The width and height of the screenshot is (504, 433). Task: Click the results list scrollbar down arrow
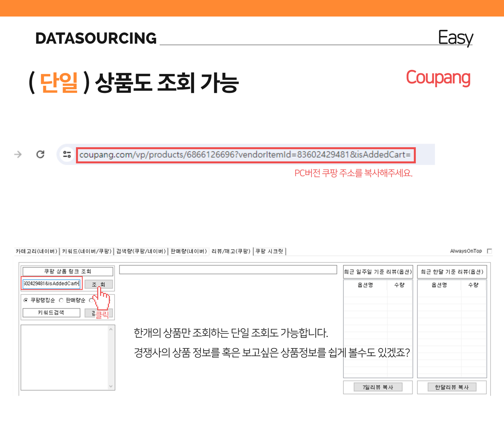pyautogui.click(x=111, y=386)
